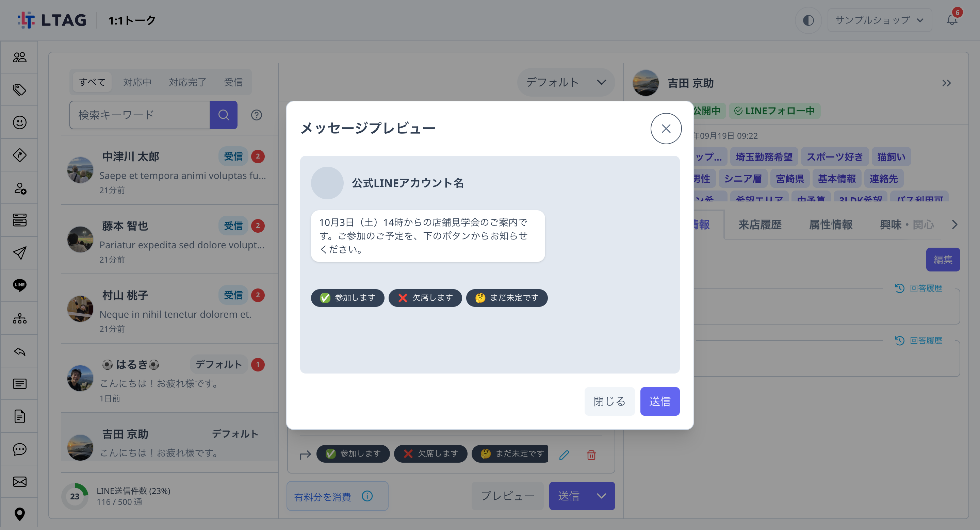Focus the 検索キーワード search field

pyautogui.click(x=140, y=115)
